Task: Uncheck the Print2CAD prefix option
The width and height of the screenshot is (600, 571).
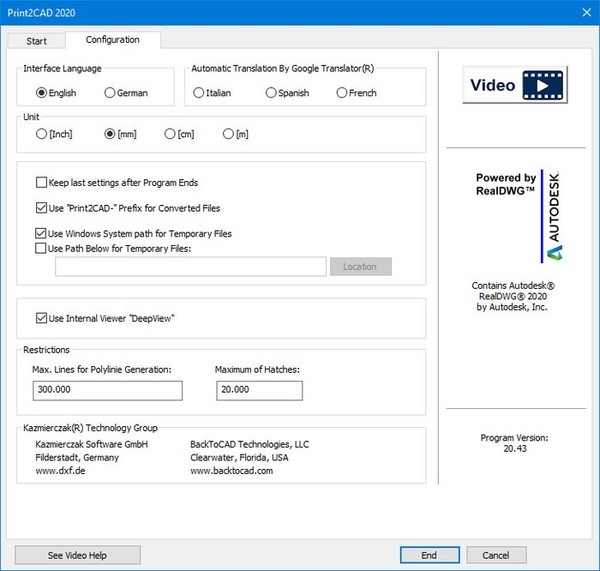Action: tap(41, 208)
